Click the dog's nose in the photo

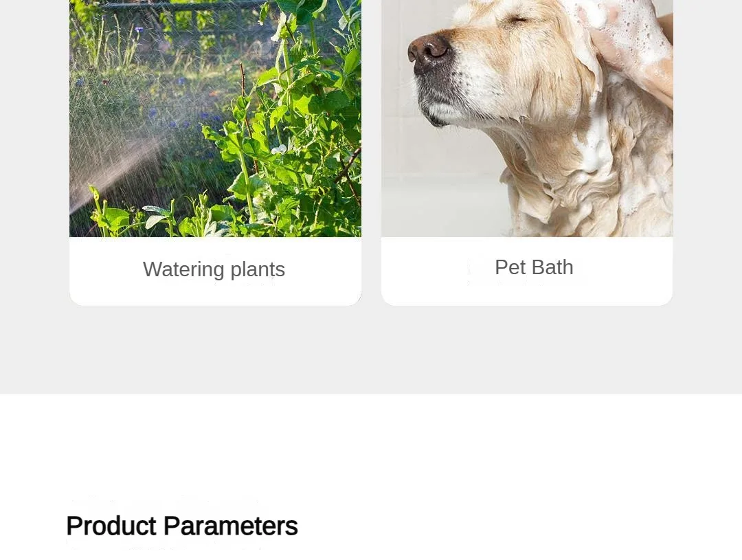point(429,50)
